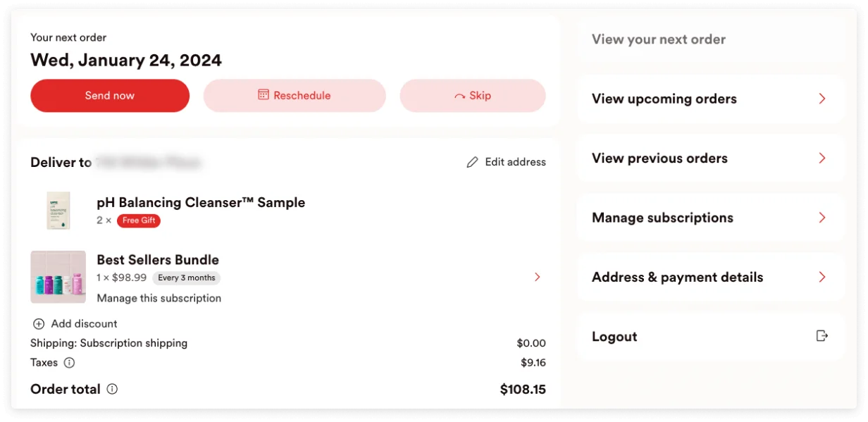868x422 pixels.
Task: Click the pencil icon beside Edit address
Action: [x=472, y=163]
